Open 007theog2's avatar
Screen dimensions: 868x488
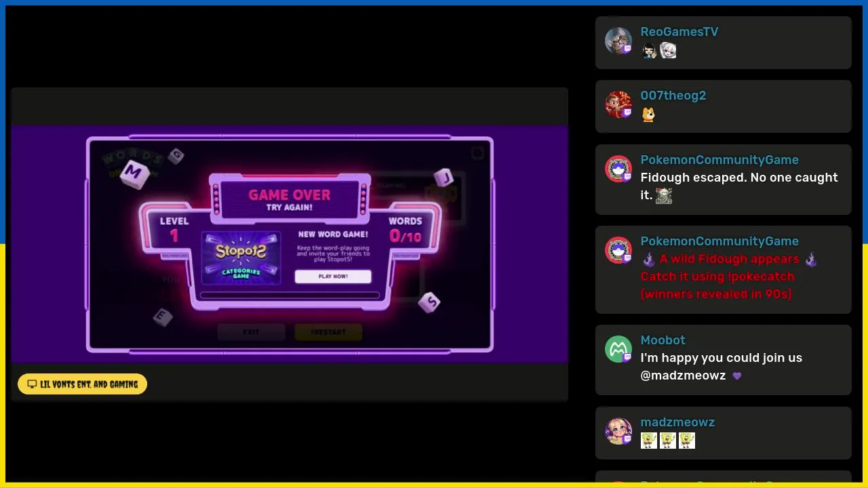point(618,104)
